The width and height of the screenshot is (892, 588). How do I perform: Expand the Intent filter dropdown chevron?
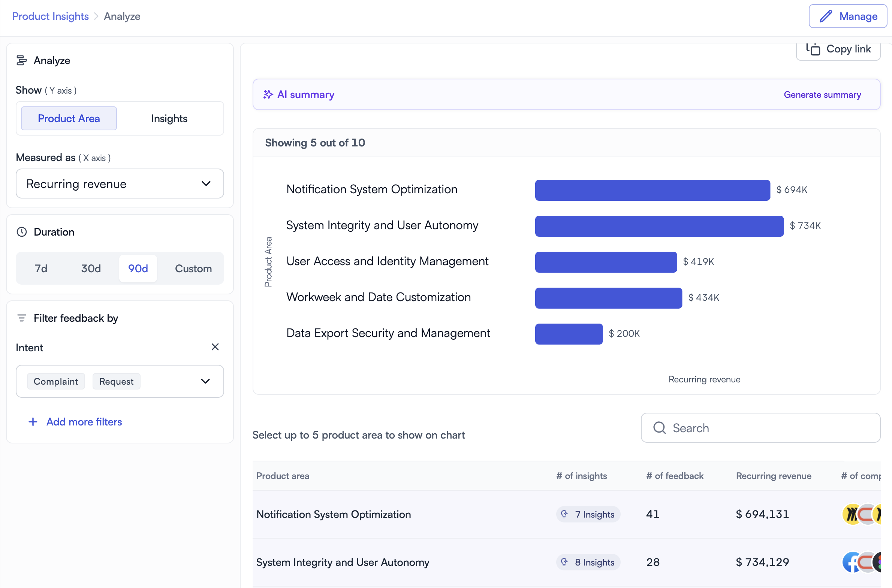205,381
